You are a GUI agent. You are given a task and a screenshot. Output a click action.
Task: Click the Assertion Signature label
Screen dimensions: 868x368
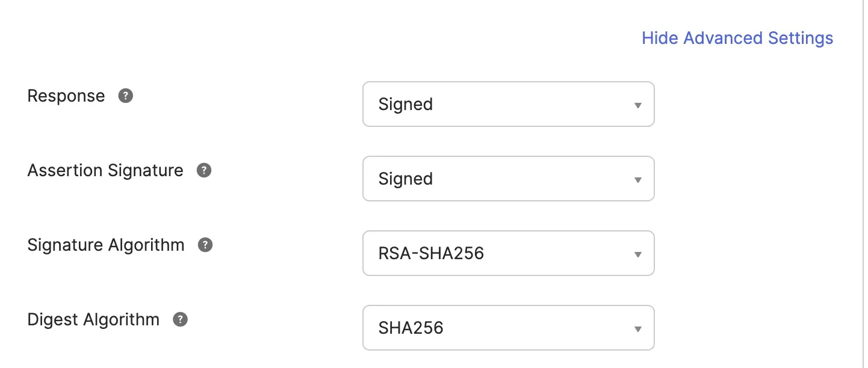click(105, 170)
